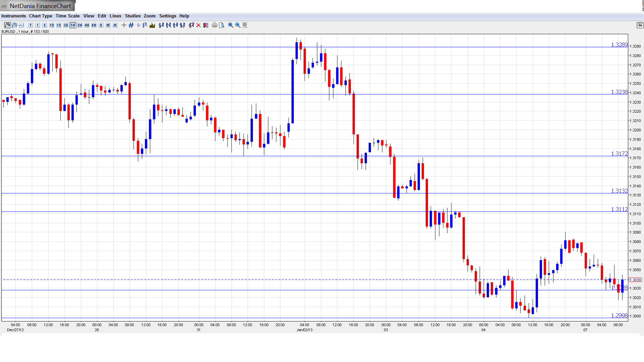Open the Studies menu
644x362 pixels.
(132, 16)
